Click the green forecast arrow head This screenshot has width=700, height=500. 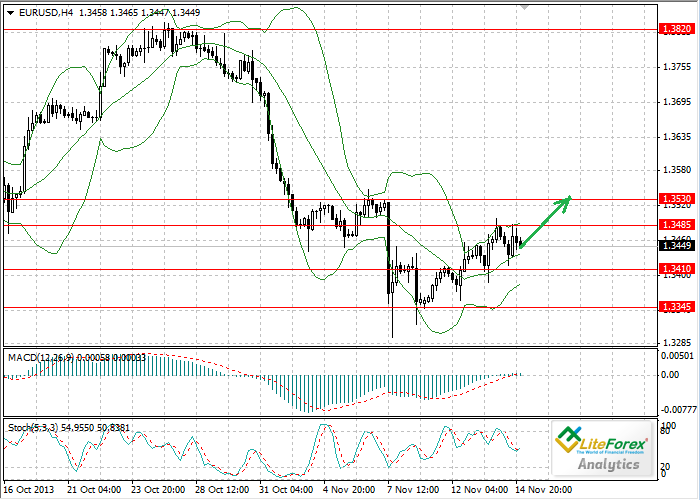tap(565, 199)
